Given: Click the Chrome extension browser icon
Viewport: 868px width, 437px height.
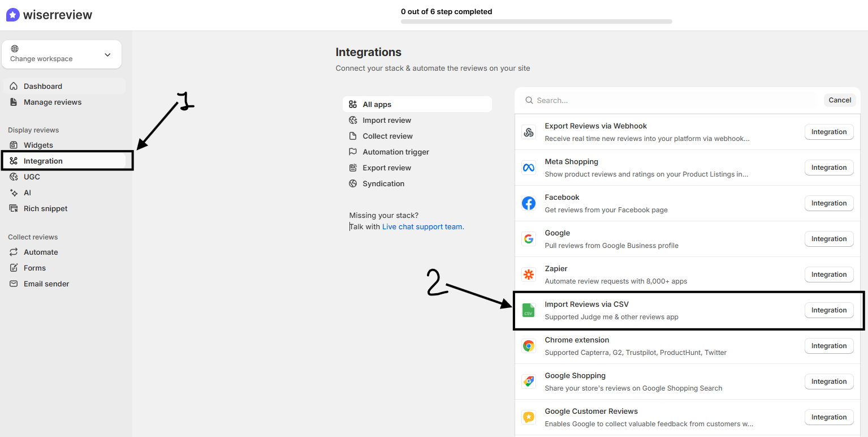Looking at the screenshot, I should click(x=529, y=346).
